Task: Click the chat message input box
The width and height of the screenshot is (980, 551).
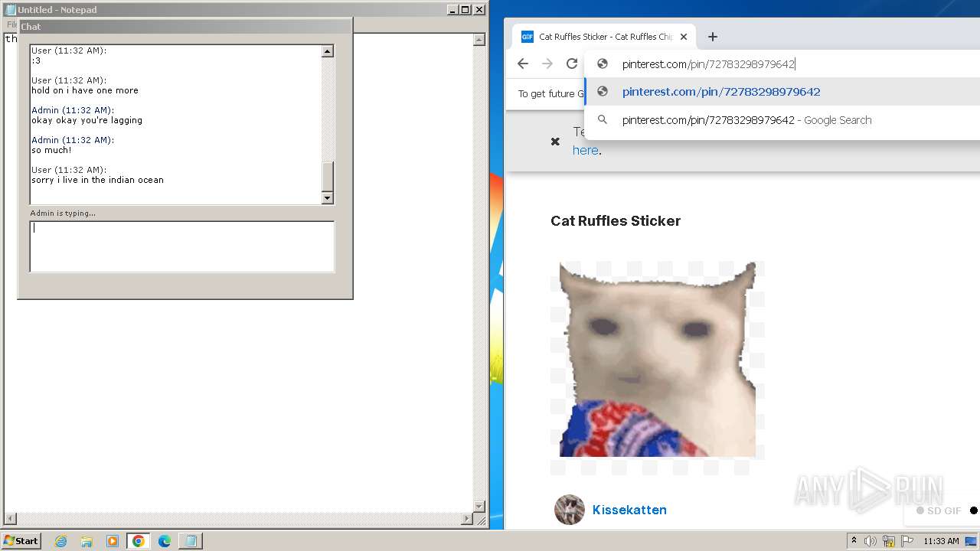Action: pos(182,246)
